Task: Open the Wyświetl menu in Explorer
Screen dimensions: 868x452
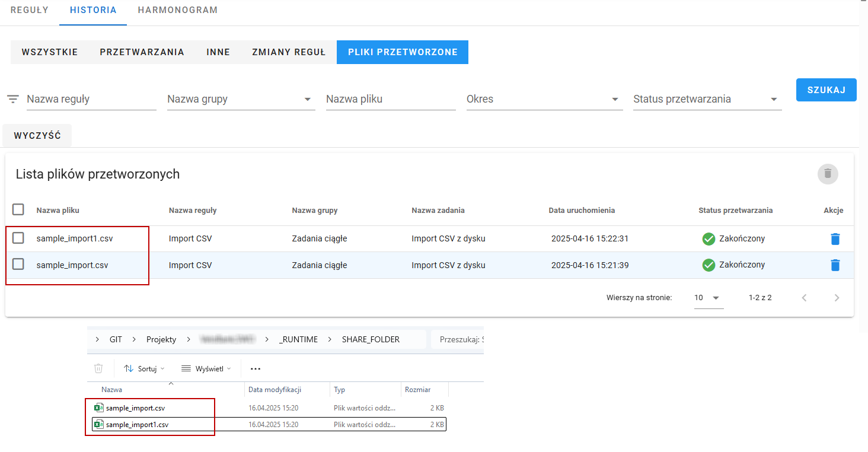Action: click(x=206, y=369)
